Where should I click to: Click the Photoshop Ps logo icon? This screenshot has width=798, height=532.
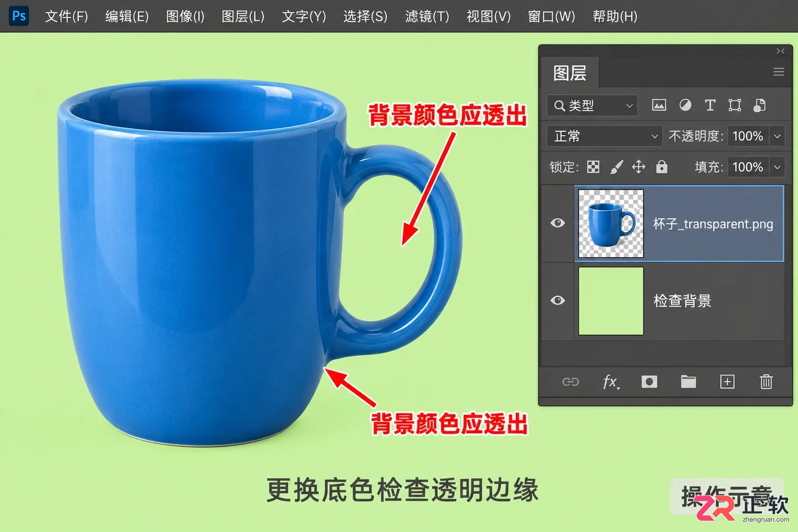19,16
